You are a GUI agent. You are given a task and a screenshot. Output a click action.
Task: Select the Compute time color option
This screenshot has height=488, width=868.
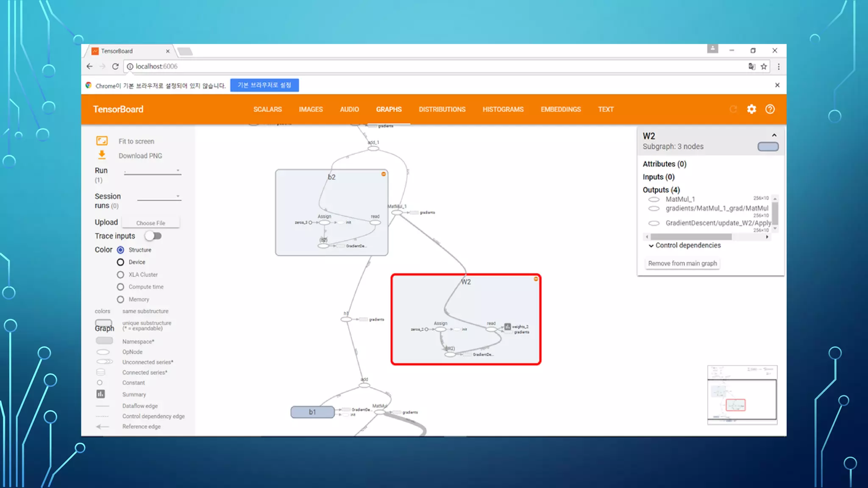(120, 287)
